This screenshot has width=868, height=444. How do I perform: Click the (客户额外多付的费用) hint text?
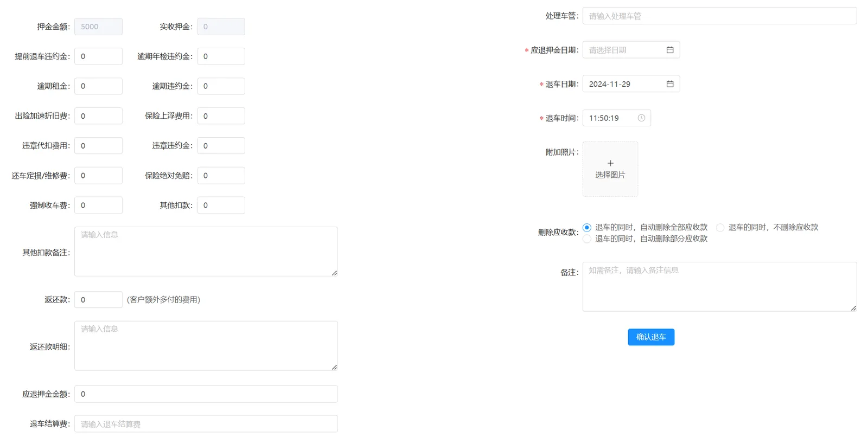pos(163,300)
